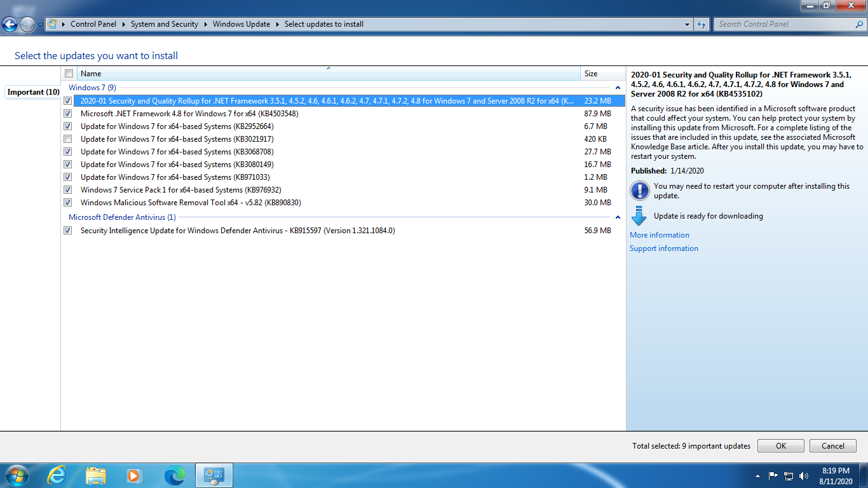Go back with the Back arrow button
Screen dimensions: 868x488
[10, 25]
